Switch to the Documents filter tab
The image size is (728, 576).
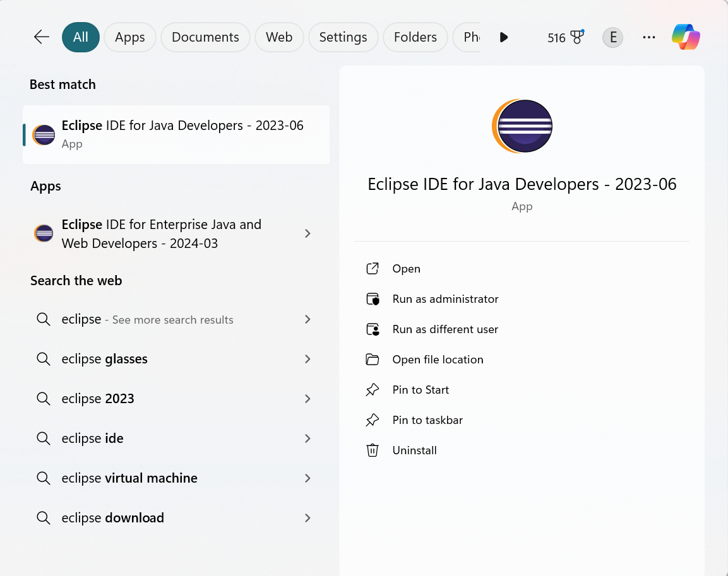pos(205,37)
